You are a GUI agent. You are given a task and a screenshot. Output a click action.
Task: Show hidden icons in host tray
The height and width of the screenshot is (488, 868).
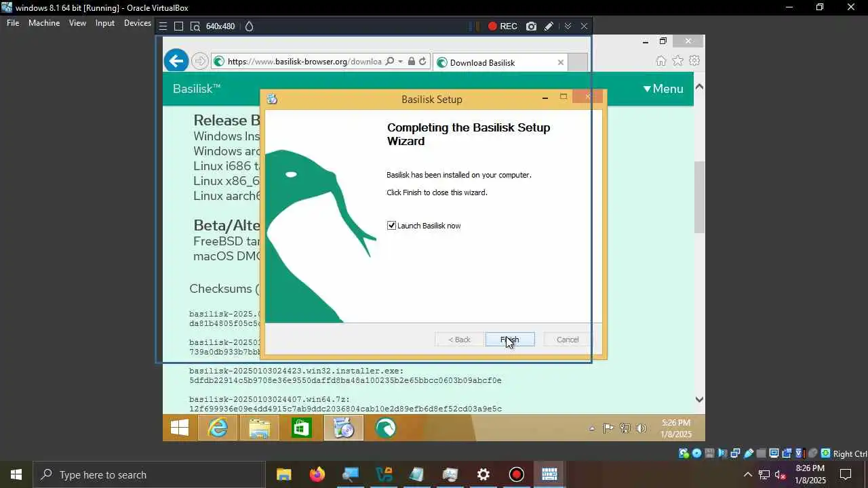pyautogui.click(x=748, y=474)
